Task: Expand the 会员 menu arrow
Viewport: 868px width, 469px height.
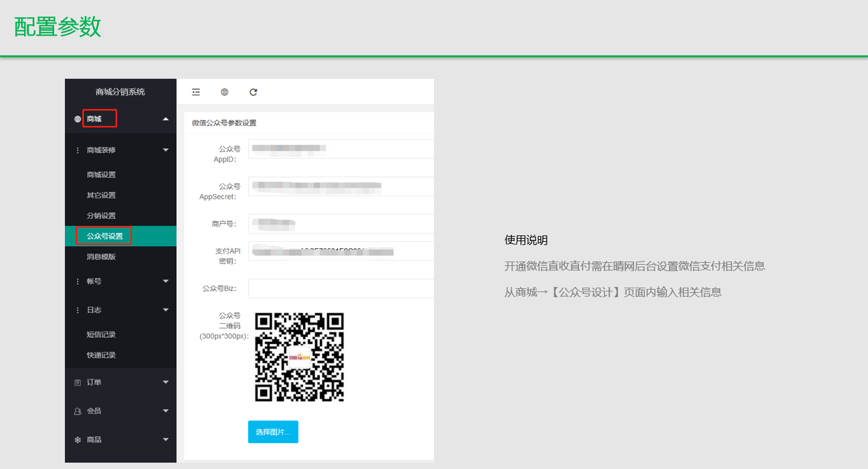Action: [166, 411]
